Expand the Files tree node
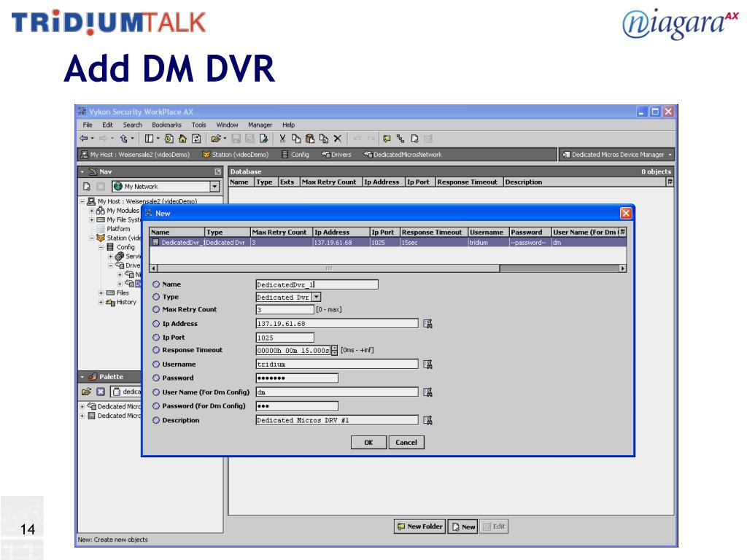Screen dimensions: 747x560 tap(101, 293)
